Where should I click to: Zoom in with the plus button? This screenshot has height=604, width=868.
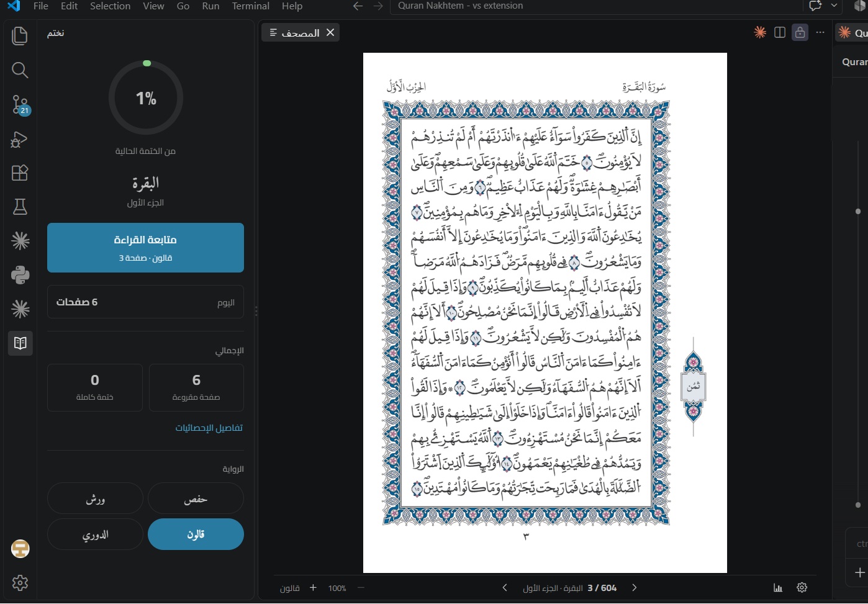[x=313, y=588]
